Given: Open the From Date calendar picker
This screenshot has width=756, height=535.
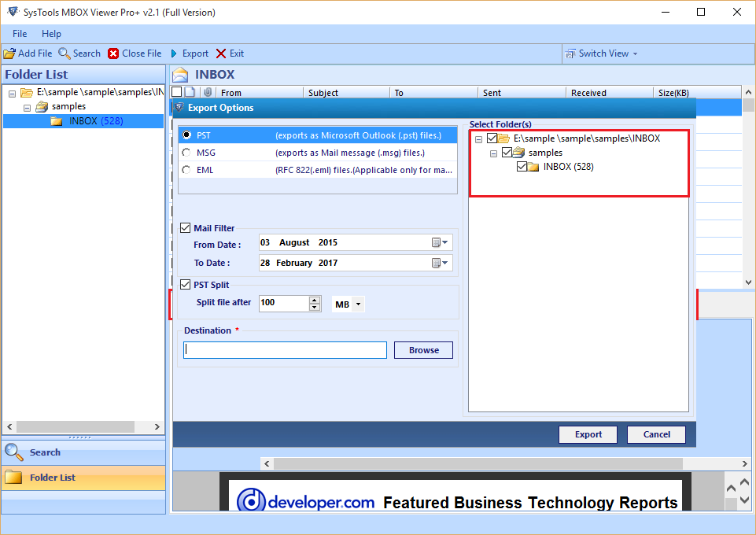Looking at the screenshot, I should tap(440, 242).
